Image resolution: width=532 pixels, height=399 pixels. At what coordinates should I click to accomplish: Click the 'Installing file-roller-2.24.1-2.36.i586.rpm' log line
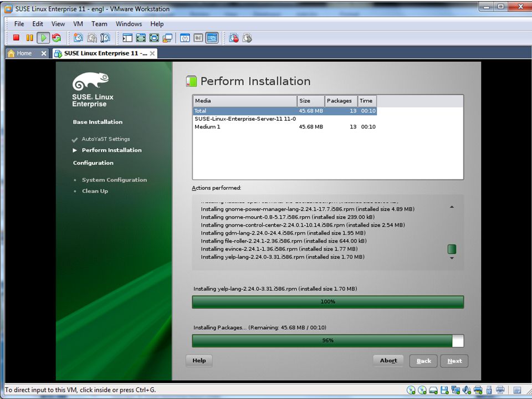(x=284, y=241)
